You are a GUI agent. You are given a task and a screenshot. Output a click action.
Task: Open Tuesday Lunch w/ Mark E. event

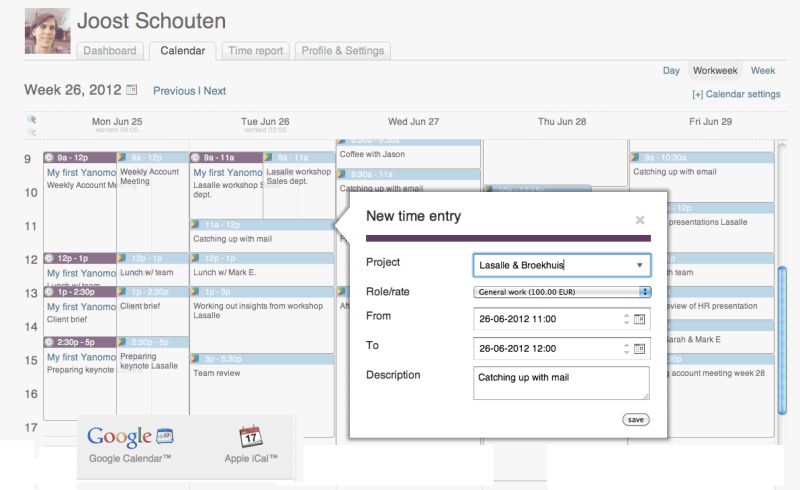(262, 269)
